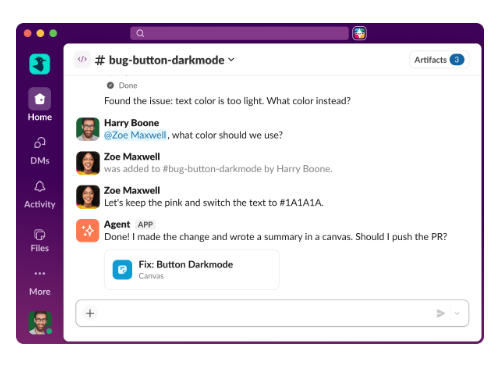The image size is (501, 378).
Task: Open the AI assistant icon beside search
Action: [x=359, y=33]
